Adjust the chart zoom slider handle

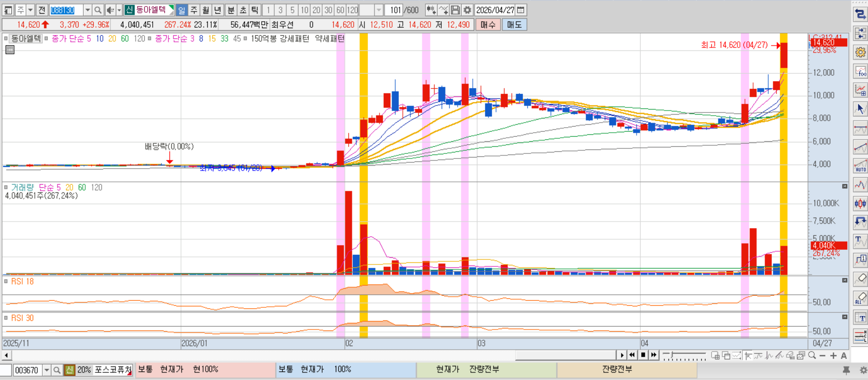point(672,356)
